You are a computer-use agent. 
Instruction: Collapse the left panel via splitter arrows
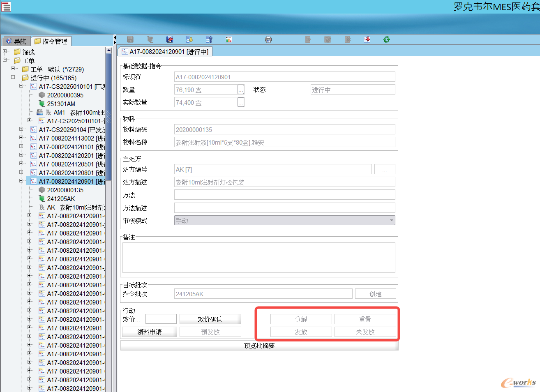115,40
